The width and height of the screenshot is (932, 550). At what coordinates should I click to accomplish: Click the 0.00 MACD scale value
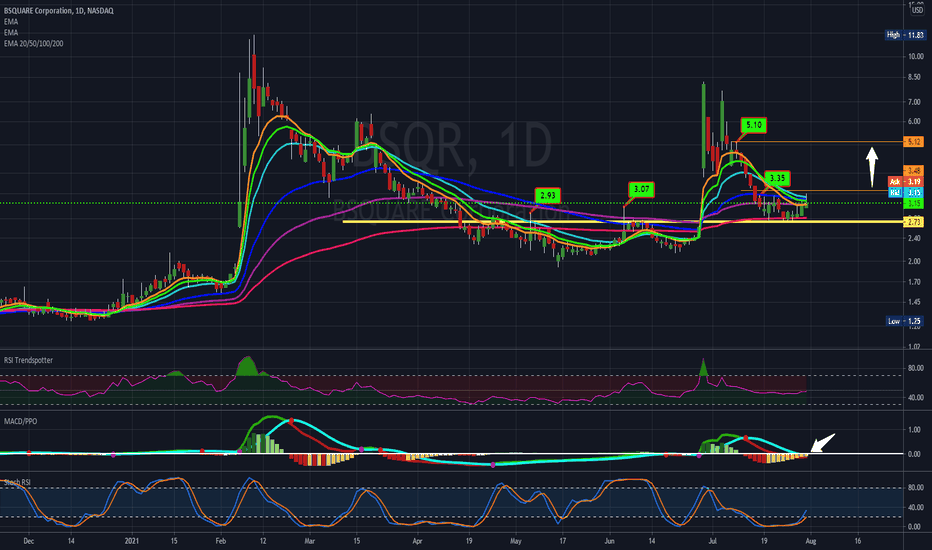pyautogui.click(x=916, y=454)
